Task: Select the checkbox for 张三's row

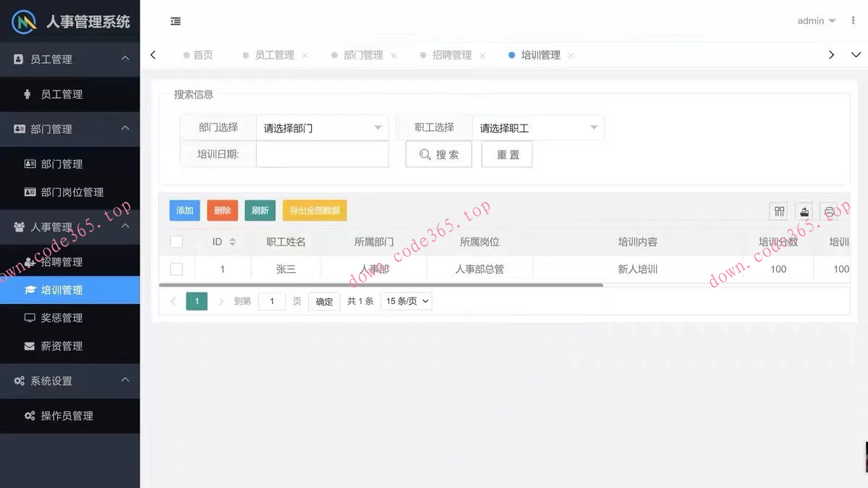Action: (x=176, y=268)
